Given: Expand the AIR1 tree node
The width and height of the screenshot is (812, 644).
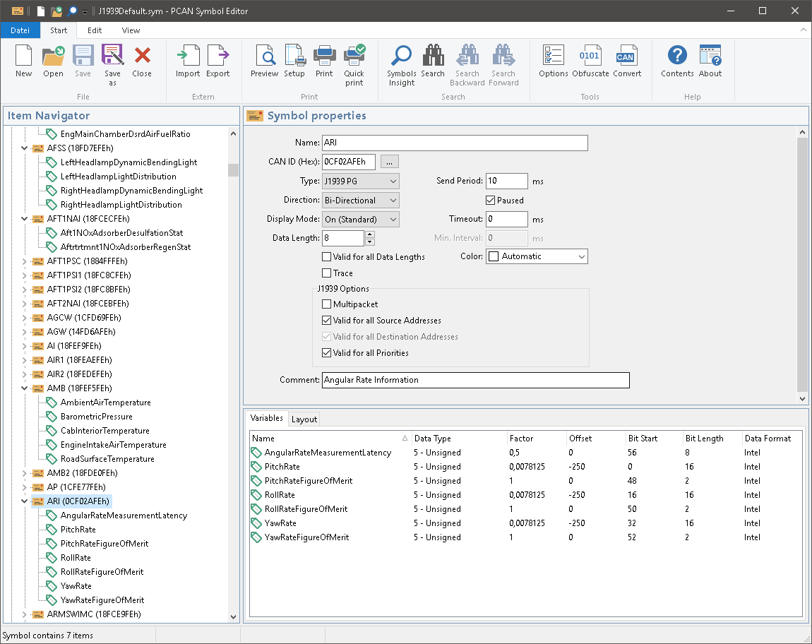Looking at the screenshot, I should (25, 360).
